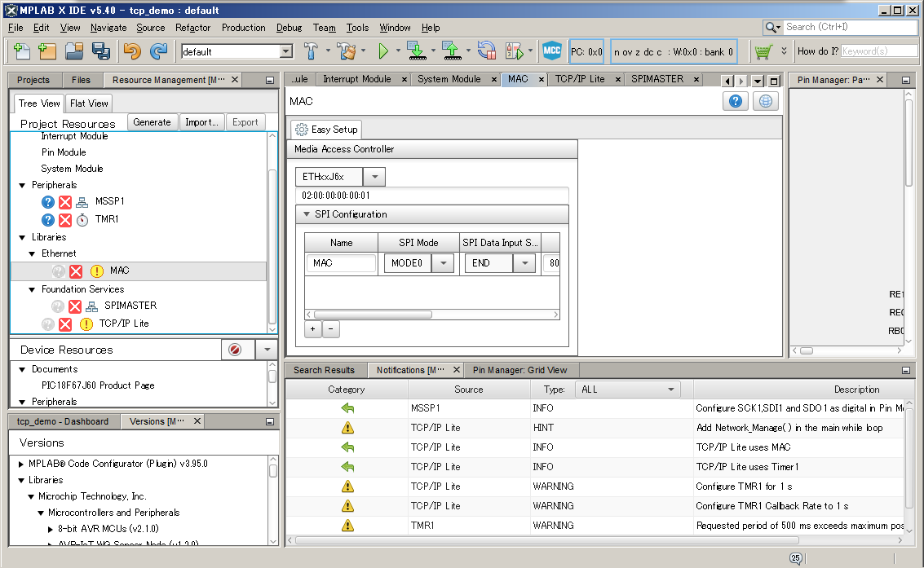Viewport: 924px width, 568px height.
Task: Click the SPI Name field containing MAC
Action: click(341, 263)
